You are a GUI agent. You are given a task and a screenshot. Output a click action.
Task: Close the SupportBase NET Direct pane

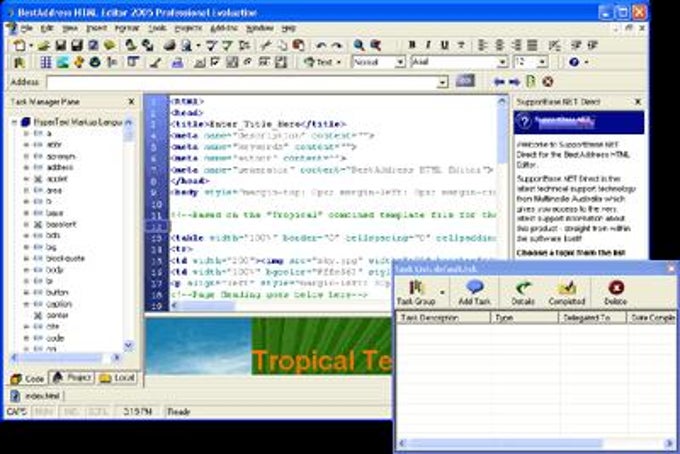638,101
